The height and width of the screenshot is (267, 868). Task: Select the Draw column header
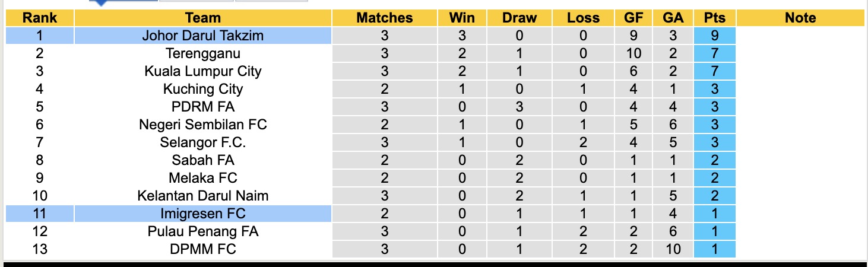[519, 18]
